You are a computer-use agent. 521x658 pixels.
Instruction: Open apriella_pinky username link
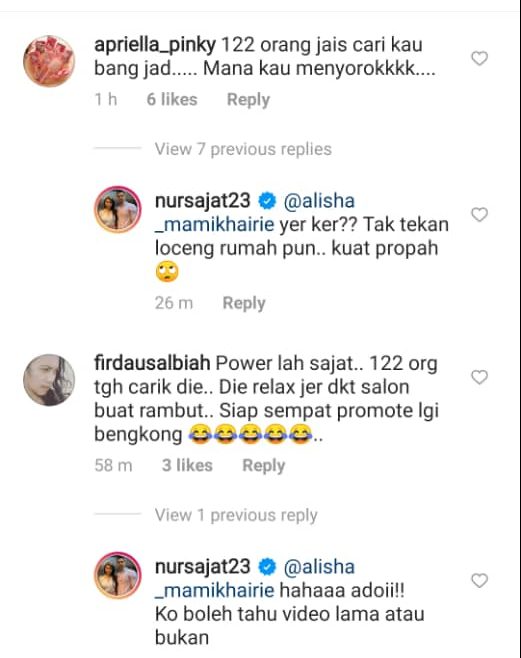click(155, 45)
